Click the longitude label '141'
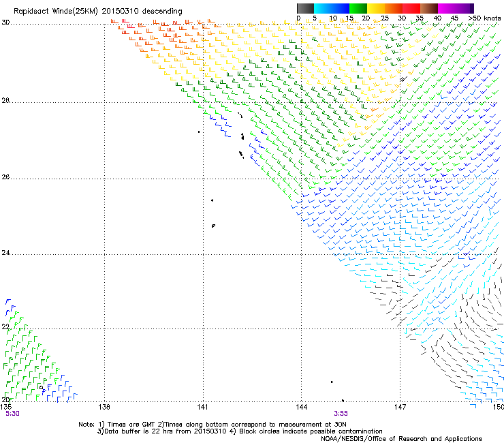The image size is (504, 443). [x=202, y=407]
